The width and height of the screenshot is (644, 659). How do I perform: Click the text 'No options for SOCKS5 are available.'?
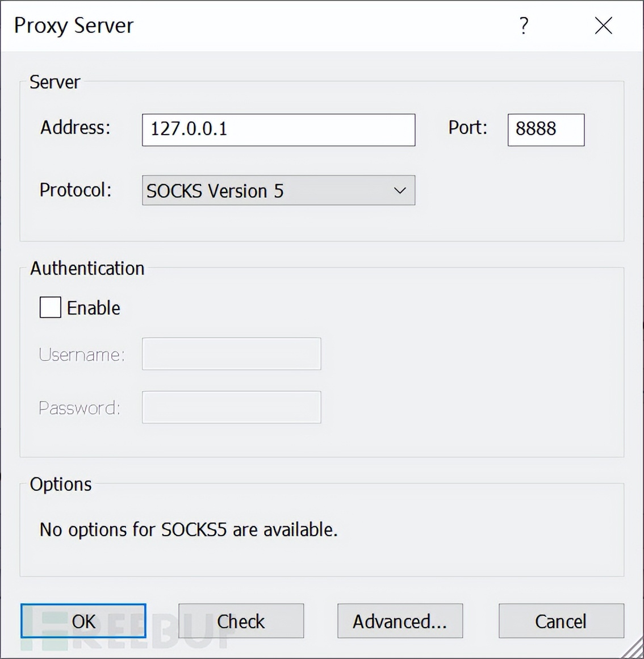(189, 529)
